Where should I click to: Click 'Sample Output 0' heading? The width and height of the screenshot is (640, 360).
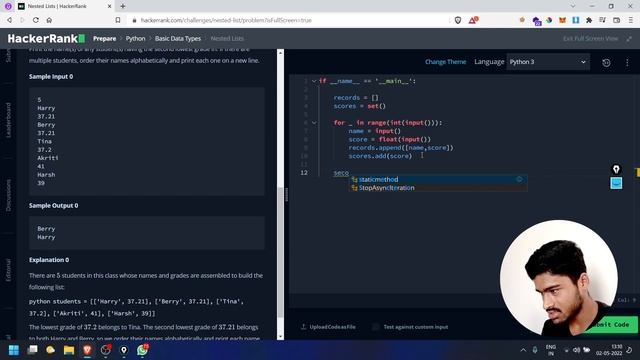[x=53, y=206]
